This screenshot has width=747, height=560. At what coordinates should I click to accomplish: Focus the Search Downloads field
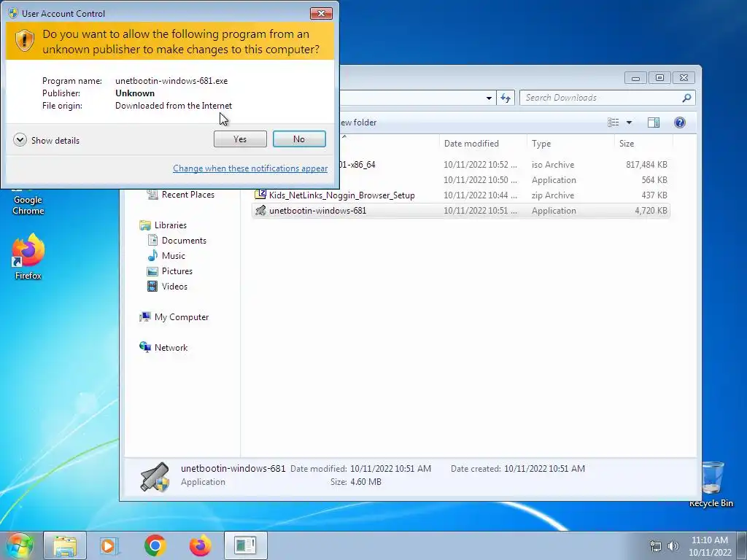602,98
